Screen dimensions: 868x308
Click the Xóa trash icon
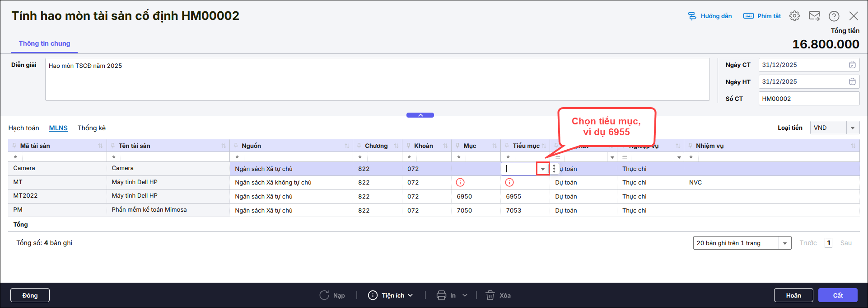(490, 295)
